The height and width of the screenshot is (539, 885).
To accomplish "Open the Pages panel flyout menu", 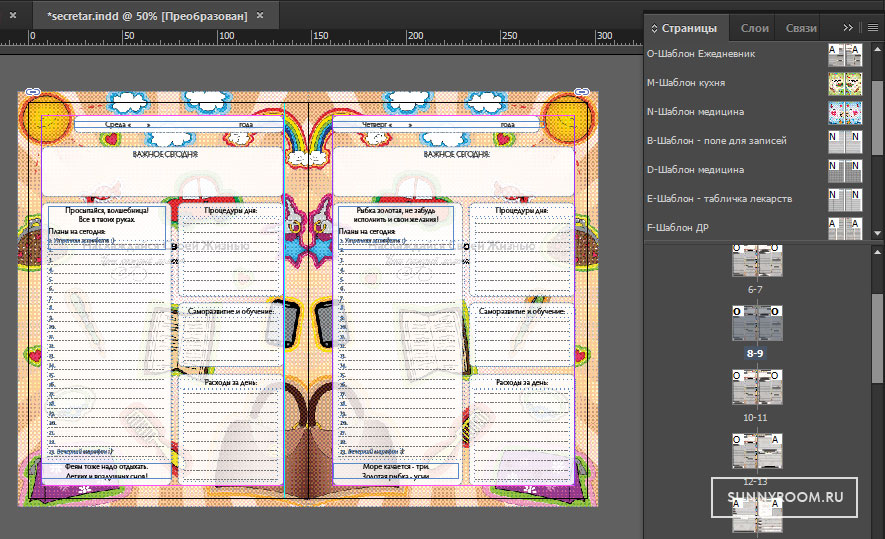I will click(x=873, y=27).
